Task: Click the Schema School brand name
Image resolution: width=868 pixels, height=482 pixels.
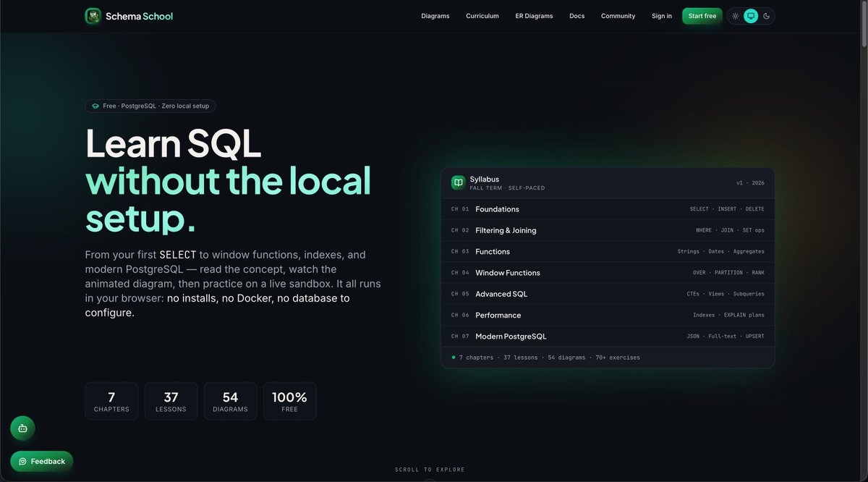Action: coord(140,16)
